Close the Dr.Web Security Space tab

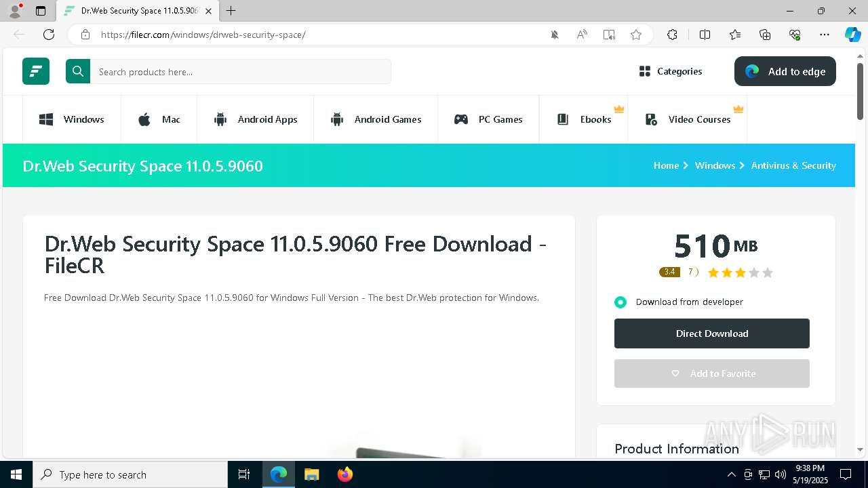click(208, 11)
